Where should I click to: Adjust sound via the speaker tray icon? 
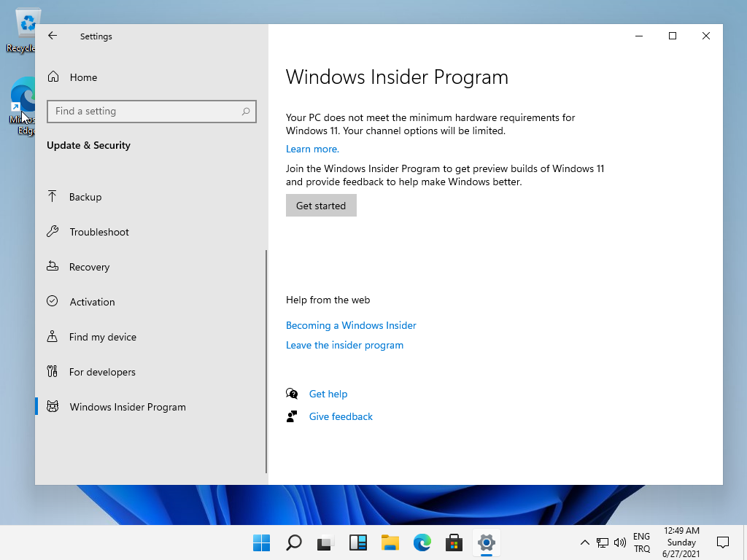[619, 542]
